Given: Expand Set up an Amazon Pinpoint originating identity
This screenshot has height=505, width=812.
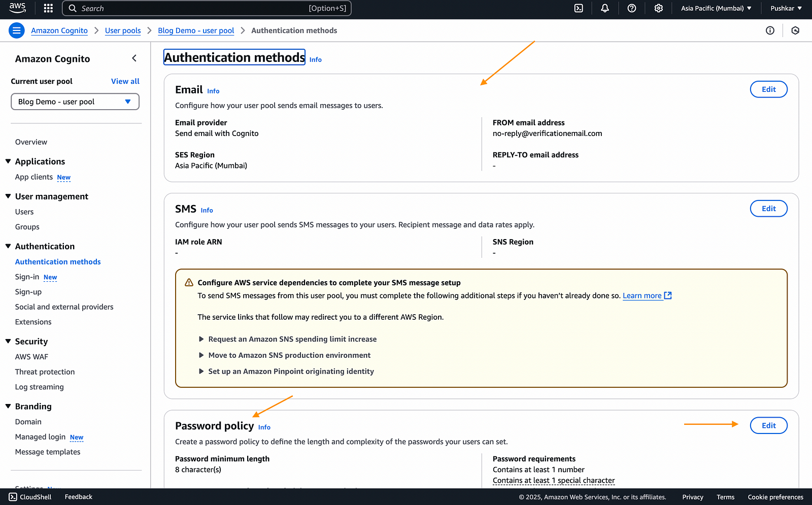Looking at the screenshot, I should click(286, 372).
